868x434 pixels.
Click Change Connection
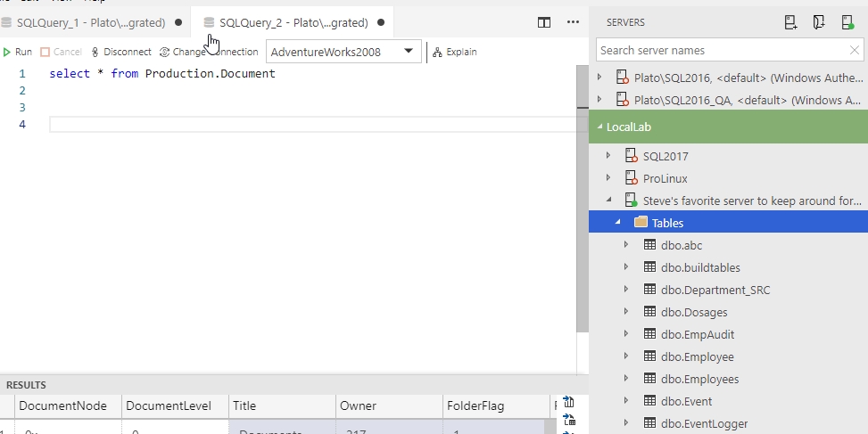click(209, 52)
